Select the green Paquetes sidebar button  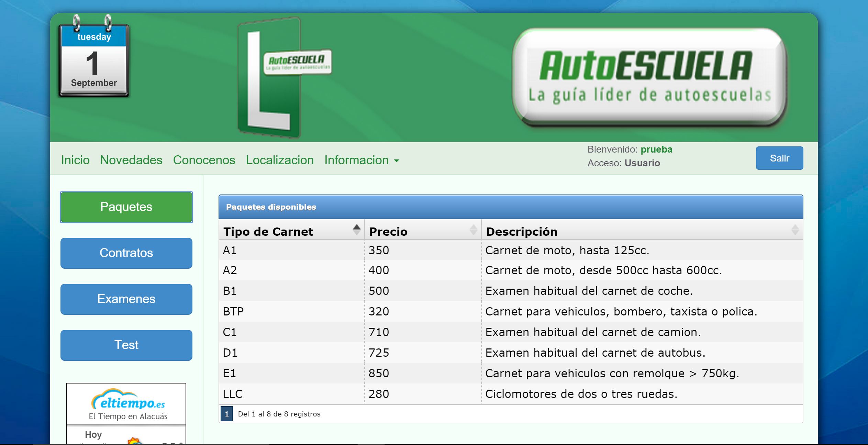coord(126,207)
